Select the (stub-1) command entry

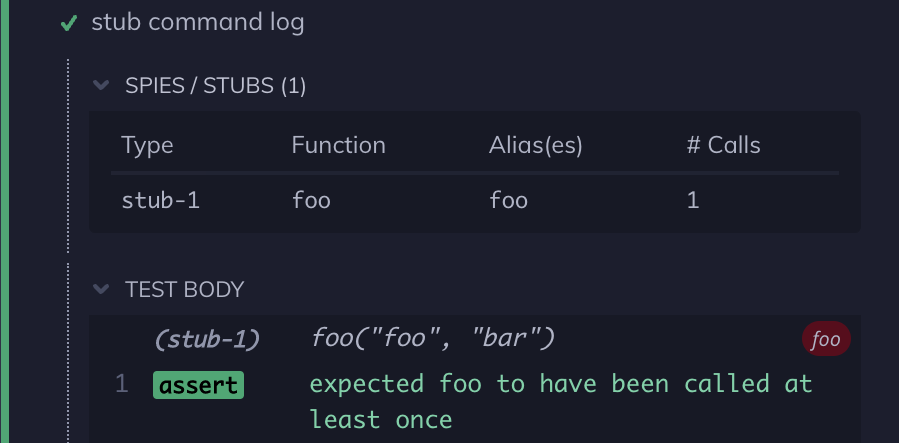[207, 339]
